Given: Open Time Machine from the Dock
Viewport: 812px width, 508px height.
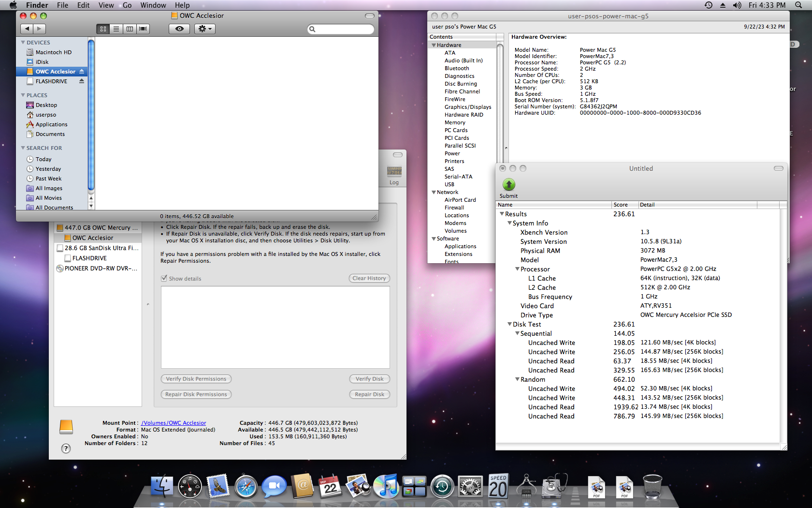Looking at the screenshot, I should click(x=442, y=487).
